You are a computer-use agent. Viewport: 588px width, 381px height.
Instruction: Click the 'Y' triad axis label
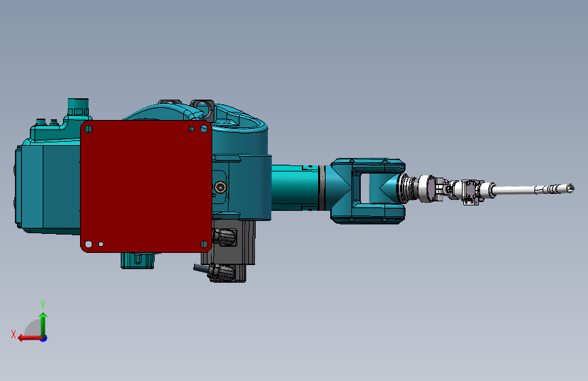43,304
